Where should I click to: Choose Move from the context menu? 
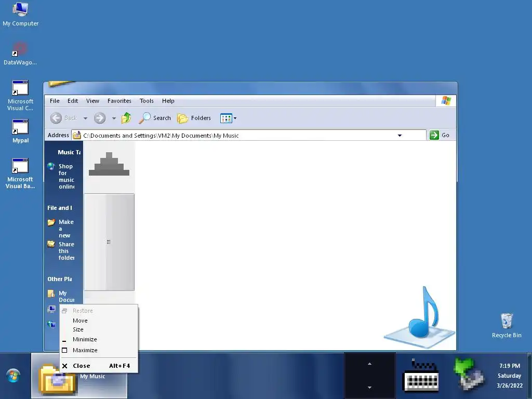point(99,321)
